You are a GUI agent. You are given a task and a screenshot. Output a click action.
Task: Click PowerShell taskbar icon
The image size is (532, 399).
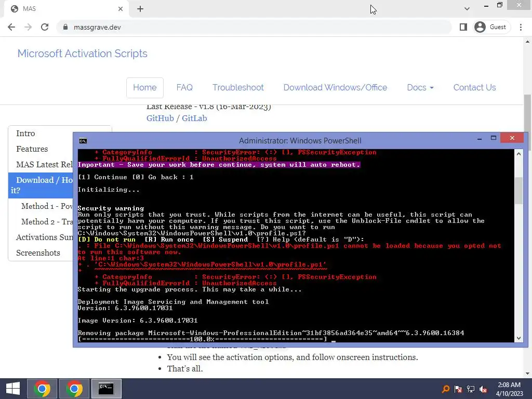pyautogui.click(x=106, y=389)
